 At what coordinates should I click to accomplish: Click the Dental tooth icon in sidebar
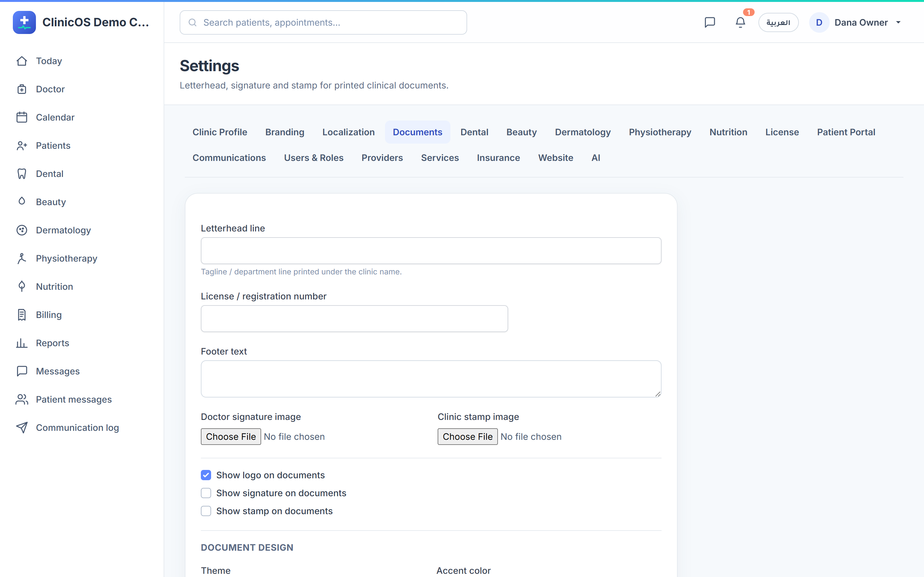tap(22, 174)
